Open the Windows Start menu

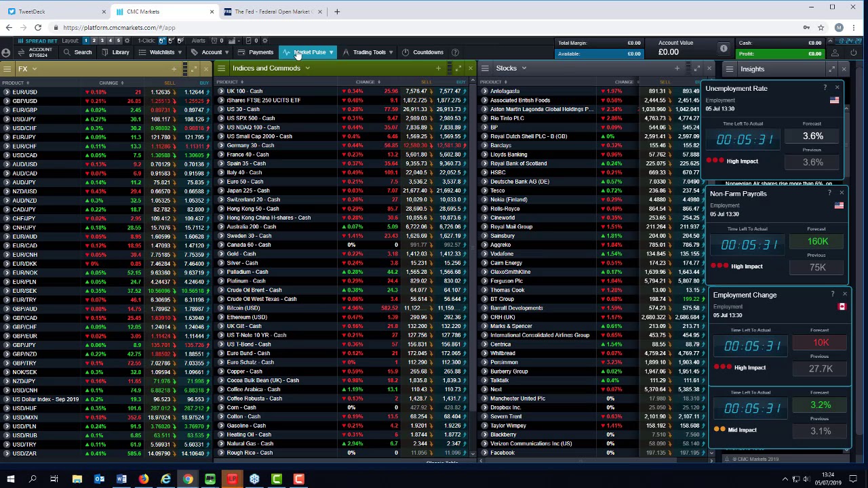tap(10, 479)
